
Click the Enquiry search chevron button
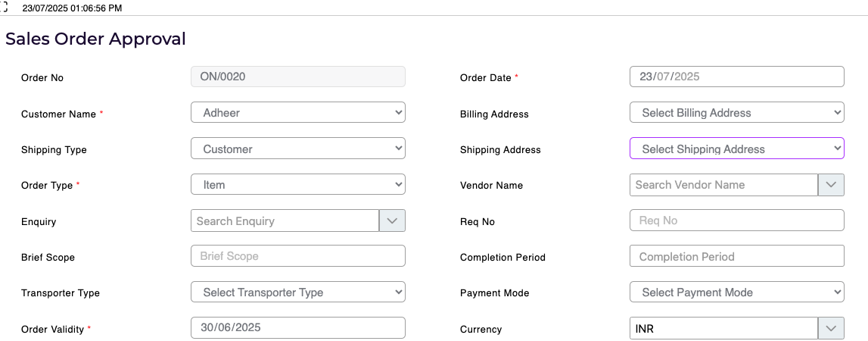click(392, 221)
